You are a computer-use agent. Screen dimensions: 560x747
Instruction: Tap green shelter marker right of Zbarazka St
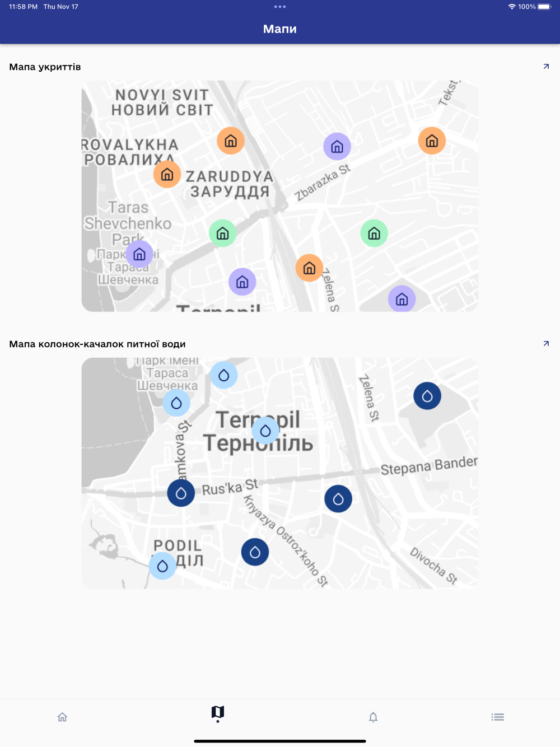[x=374, y=234]
